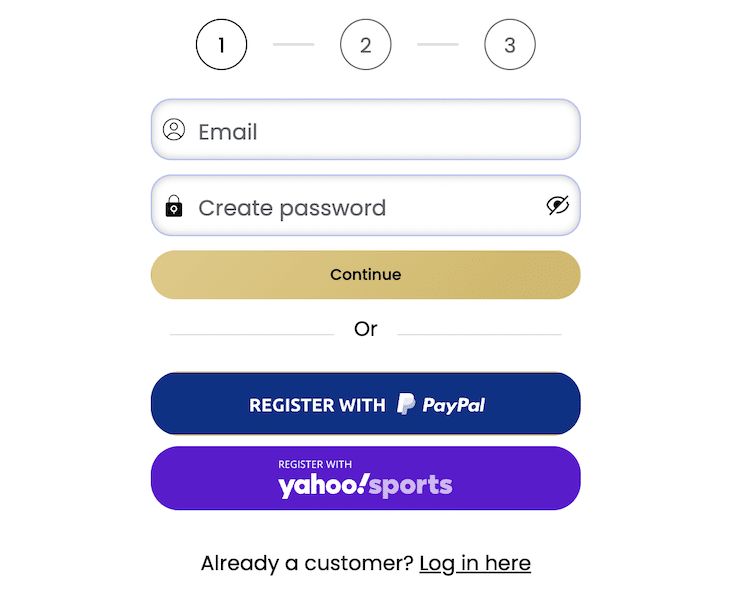Click the PayPal logo icon

coord(406,404)
